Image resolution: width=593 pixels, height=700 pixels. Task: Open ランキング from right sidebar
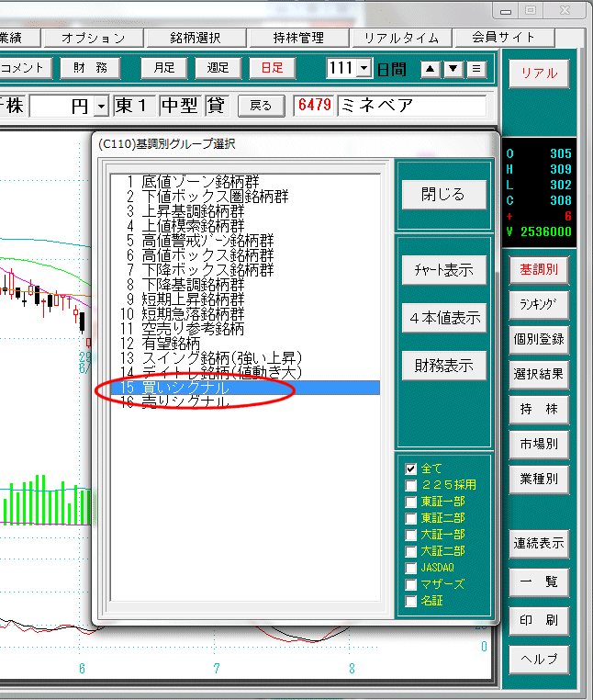click(539, 304)
